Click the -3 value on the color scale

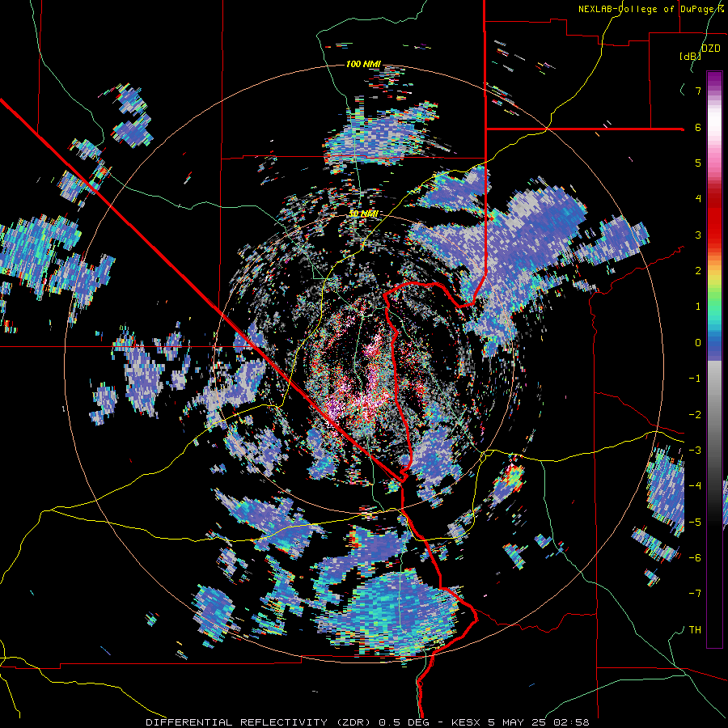(695, 450)
